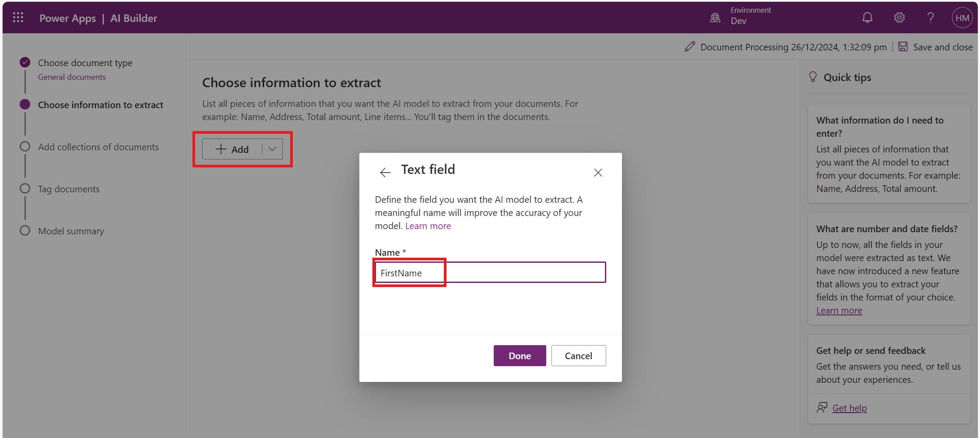Open the app launcher waffle icon
This screenshot has width=980, height=438.
(x=18, y=18)
